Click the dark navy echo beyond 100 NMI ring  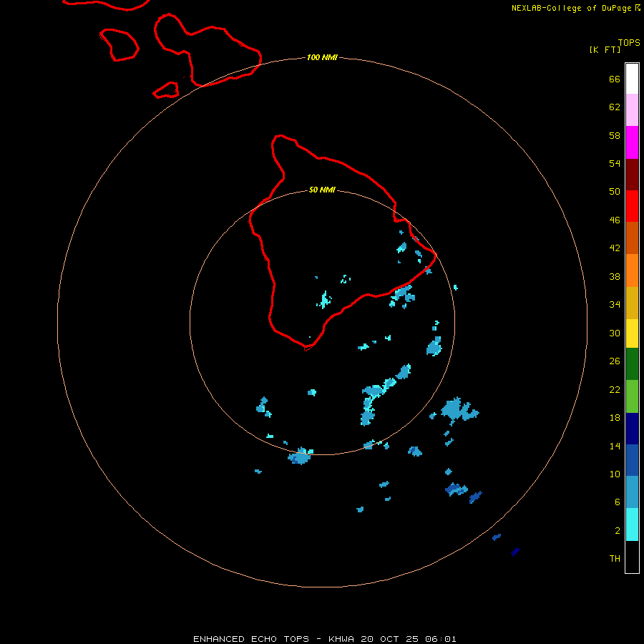click(x=515, y=552)
